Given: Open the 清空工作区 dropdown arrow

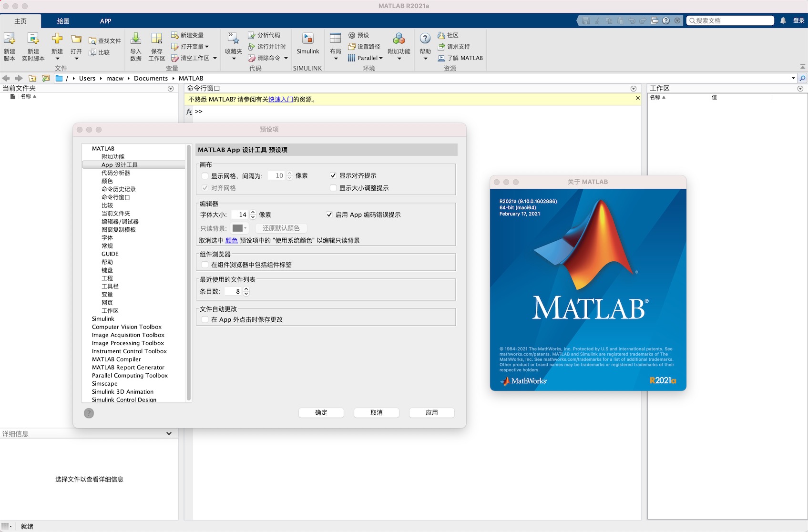Looking at the screenshot, I should click(x=215, y=58).
